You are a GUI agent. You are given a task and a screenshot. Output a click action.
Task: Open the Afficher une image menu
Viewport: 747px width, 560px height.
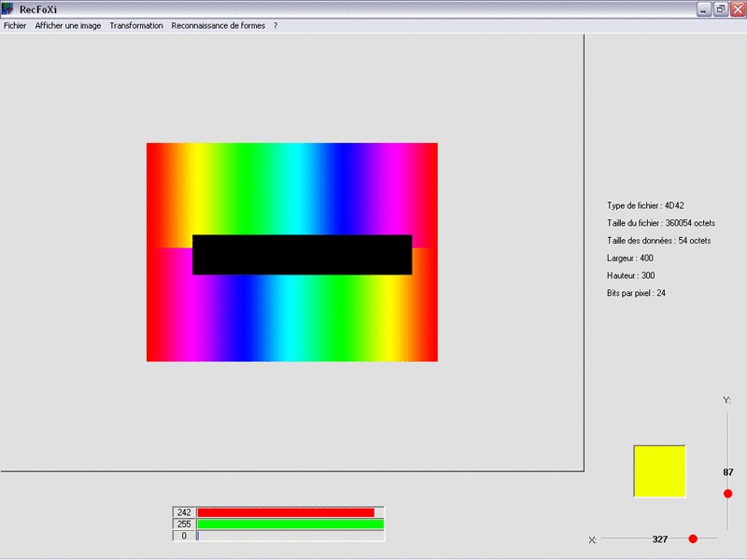67,26
